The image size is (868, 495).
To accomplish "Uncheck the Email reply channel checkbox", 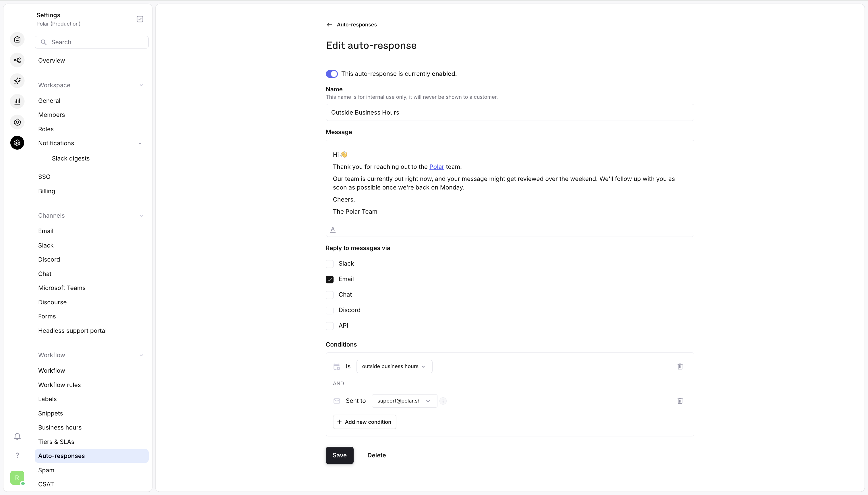I will (x=330, y=279).
